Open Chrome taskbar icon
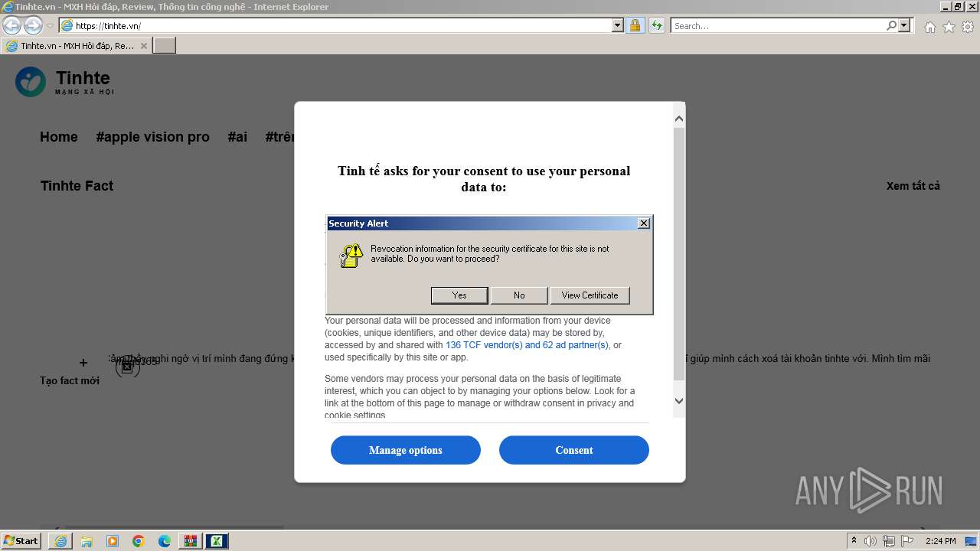980x551 pixels. [139, 541]
